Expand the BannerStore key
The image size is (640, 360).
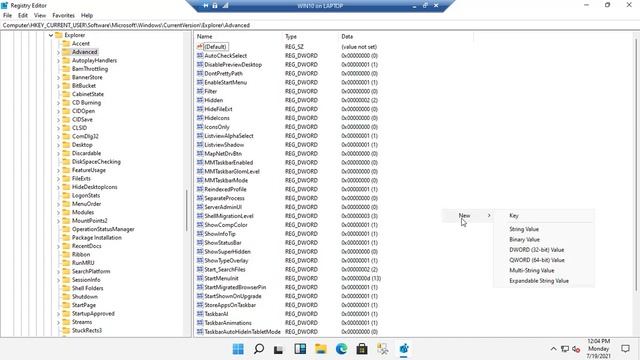(x=58, y=77)
